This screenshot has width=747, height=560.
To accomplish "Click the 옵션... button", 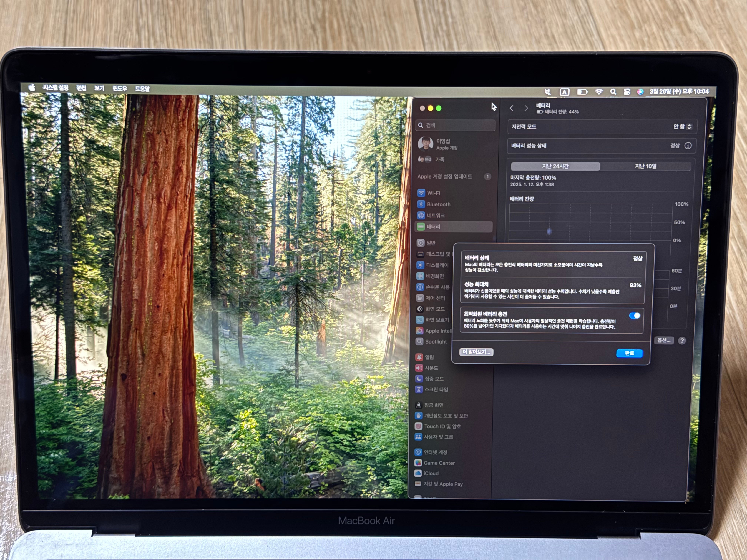I will (x=664, y=340).
